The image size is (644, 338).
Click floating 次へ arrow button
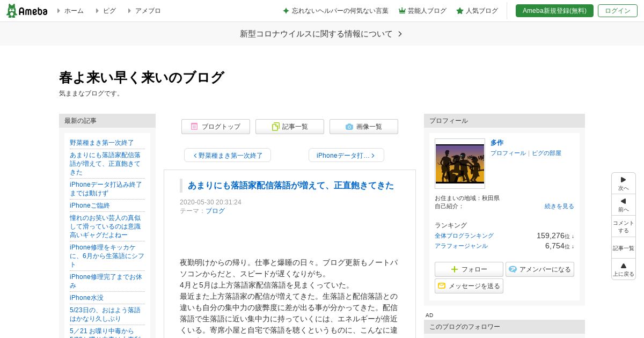(x=624, y=183)
